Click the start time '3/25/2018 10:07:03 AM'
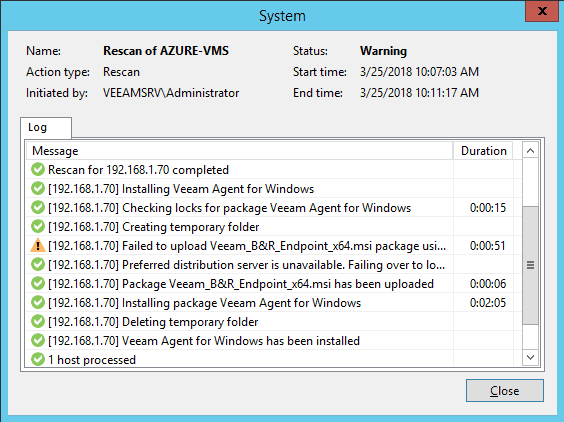Screen dimensions: 564x422 tap(419, 72)
